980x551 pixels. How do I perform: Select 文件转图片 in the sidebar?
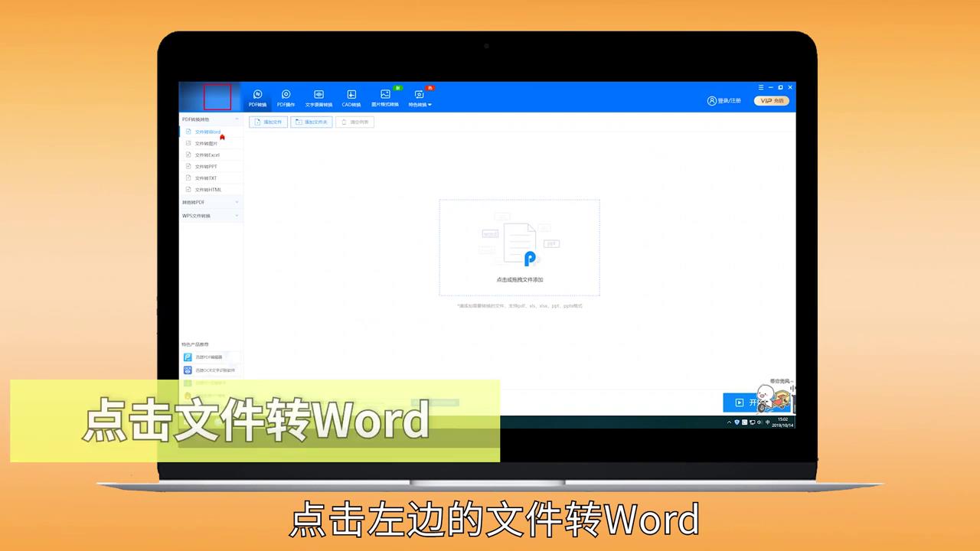tap(211, 143)
